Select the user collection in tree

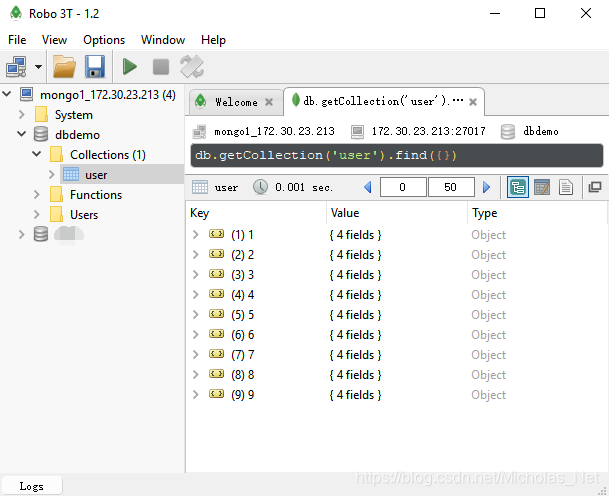96,175
